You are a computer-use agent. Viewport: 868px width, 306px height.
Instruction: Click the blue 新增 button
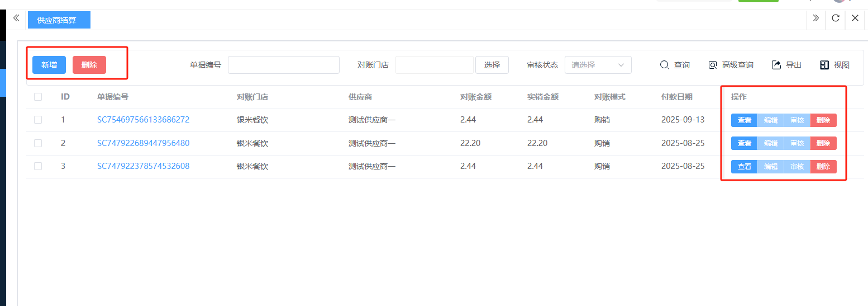[49, 65]
